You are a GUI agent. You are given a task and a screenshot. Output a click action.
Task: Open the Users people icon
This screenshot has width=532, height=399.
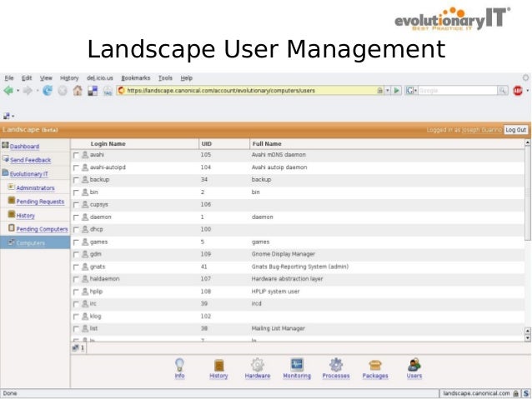click(414, 365)
